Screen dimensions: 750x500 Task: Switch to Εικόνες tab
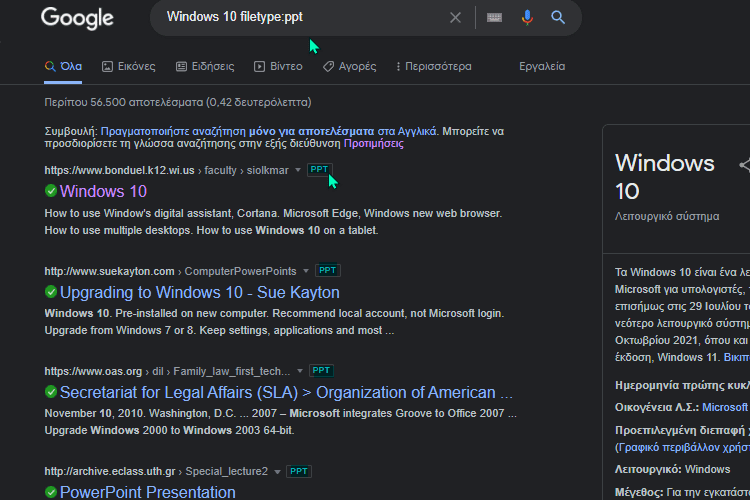(129, 67)
